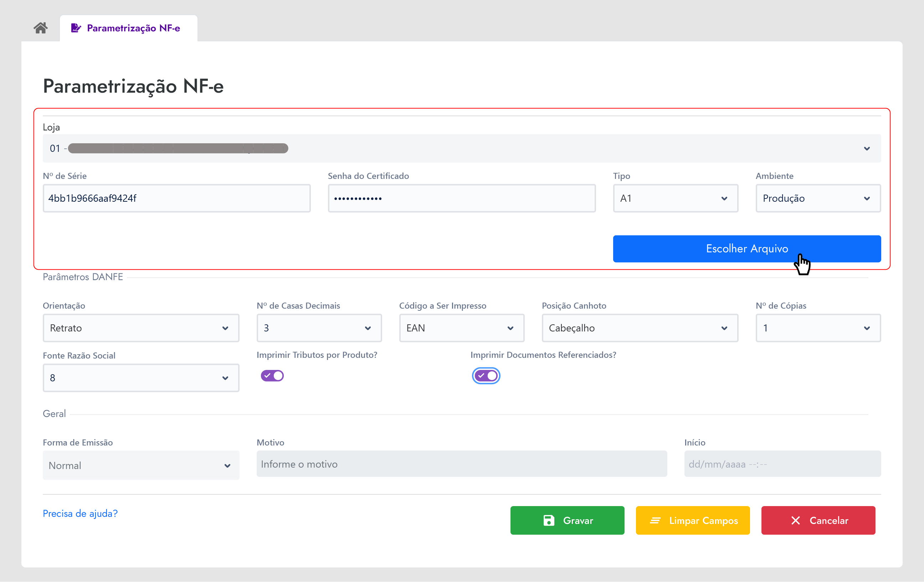Open the Precisa de ajuda? link
Viewport: 924px width, 582px height.
click(x=80, y=513)
